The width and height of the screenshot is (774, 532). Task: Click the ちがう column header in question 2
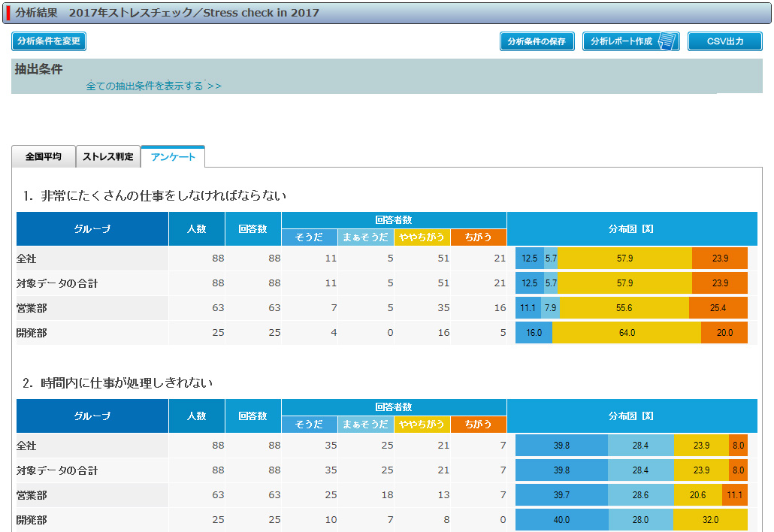point(479,425)
